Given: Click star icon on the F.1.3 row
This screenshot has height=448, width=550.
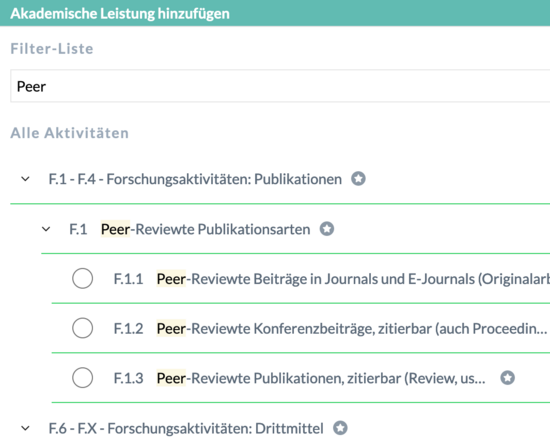Looking at the screenshot, I should point(507,378).
